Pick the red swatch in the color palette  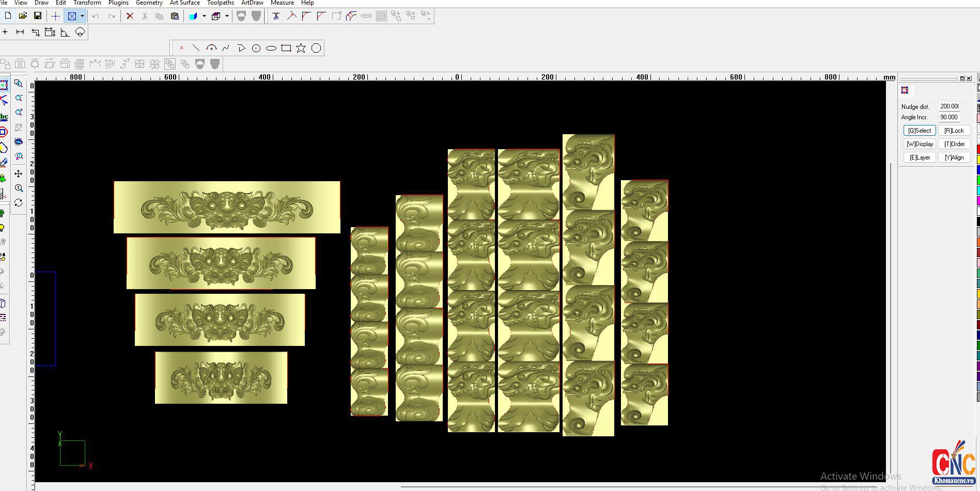coord(978,149)
